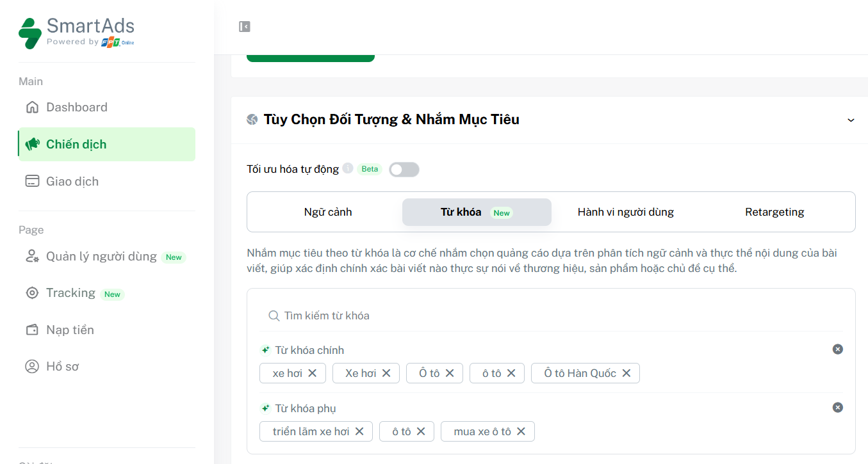
Task: Click the Tracking target icon
Action: [32, 292]
